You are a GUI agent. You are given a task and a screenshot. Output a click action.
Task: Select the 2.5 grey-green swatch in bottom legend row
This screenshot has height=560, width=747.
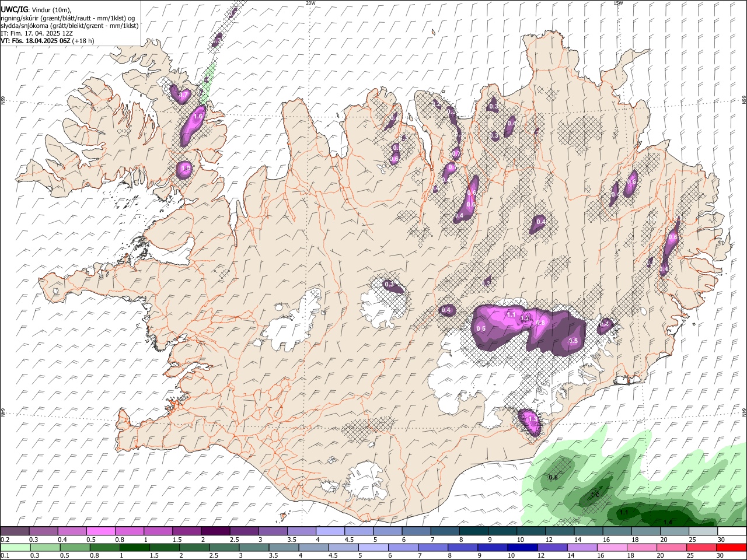click(224, 548)
